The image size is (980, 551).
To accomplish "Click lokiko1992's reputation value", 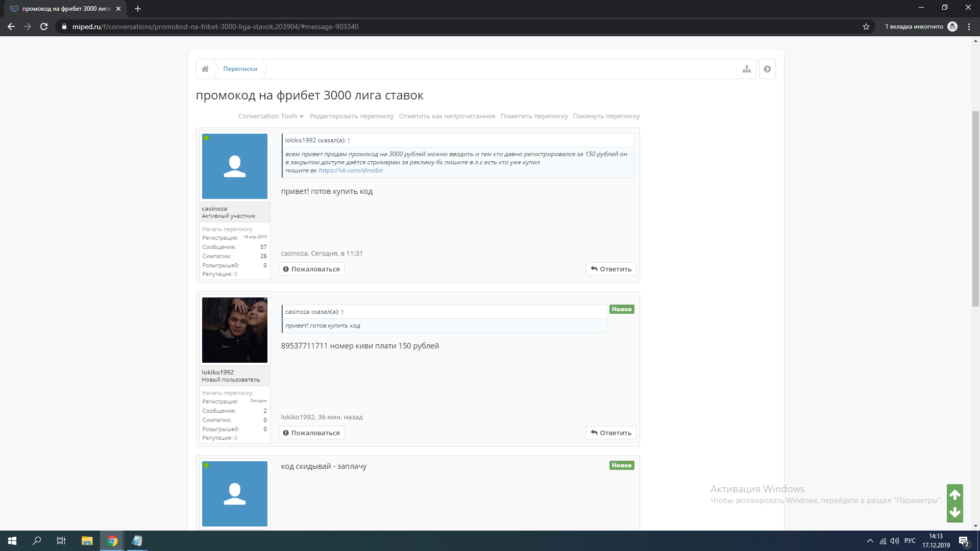I will [x=236, y=438].
